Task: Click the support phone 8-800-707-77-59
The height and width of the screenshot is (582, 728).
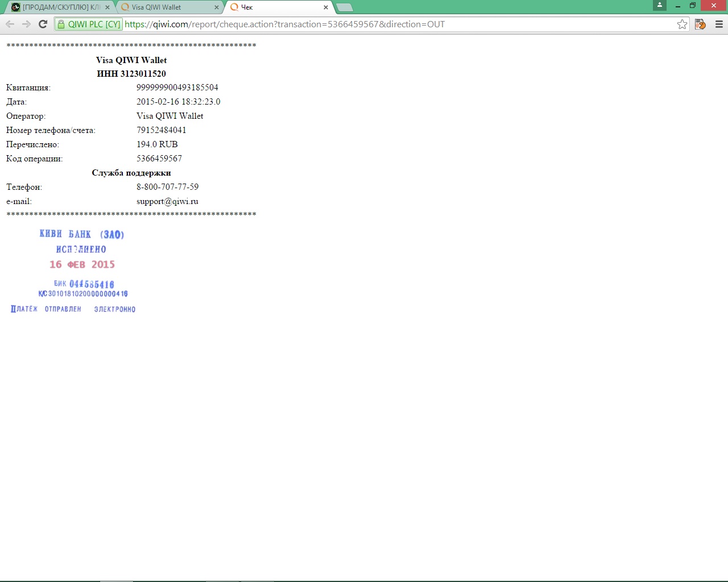Action: [168, 187]
